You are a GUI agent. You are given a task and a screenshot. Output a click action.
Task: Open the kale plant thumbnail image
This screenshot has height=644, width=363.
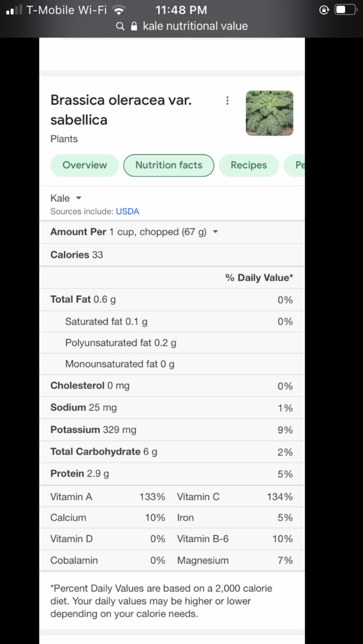[x=270, y=113]
